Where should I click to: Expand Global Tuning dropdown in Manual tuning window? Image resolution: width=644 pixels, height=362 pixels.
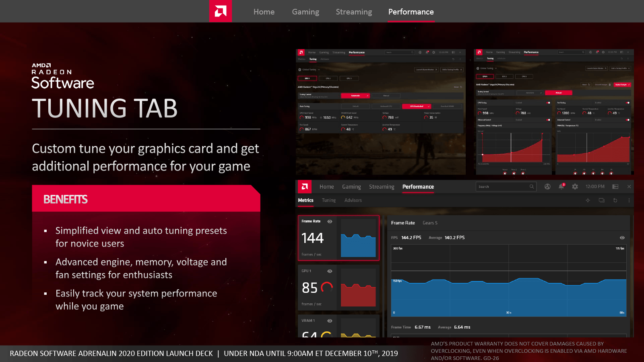[487, 68]
